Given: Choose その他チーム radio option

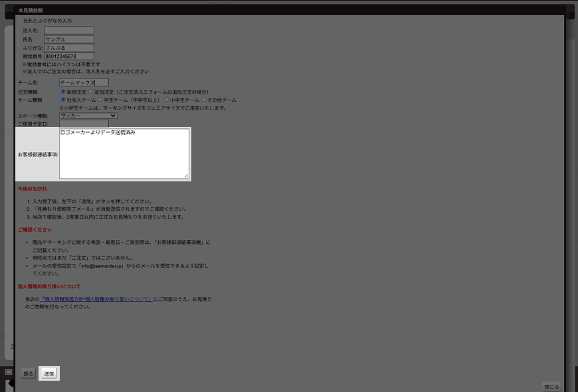Looking at the screenshot, I should coord(203,100).
